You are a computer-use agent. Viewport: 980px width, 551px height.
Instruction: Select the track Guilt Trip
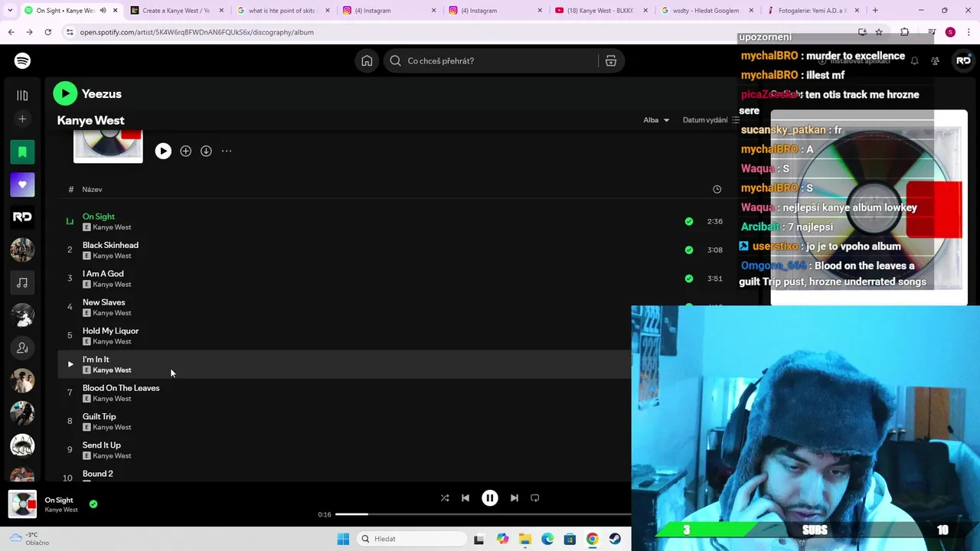tap(99, 416)
